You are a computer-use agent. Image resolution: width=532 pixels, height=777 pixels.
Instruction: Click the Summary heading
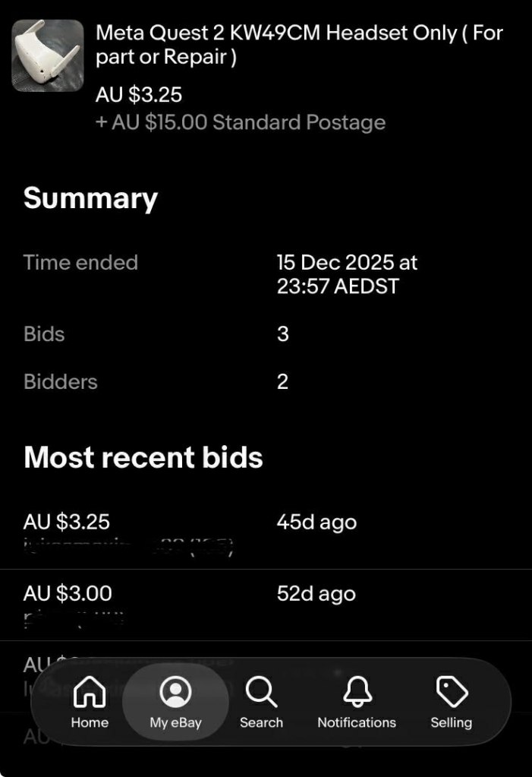(90, 198)
